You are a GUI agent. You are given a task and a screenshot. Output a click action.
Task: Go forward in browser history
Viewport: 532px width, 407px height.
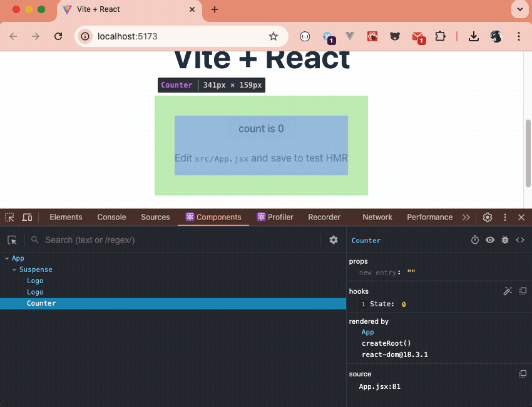(36, 36)
